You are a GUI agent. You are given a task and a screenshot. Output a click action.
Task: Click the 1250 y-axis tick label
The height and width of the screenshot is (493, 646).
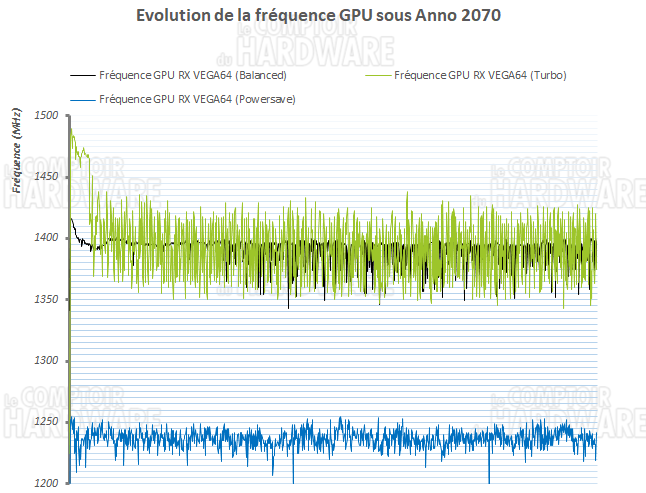(x=46, y=422)
